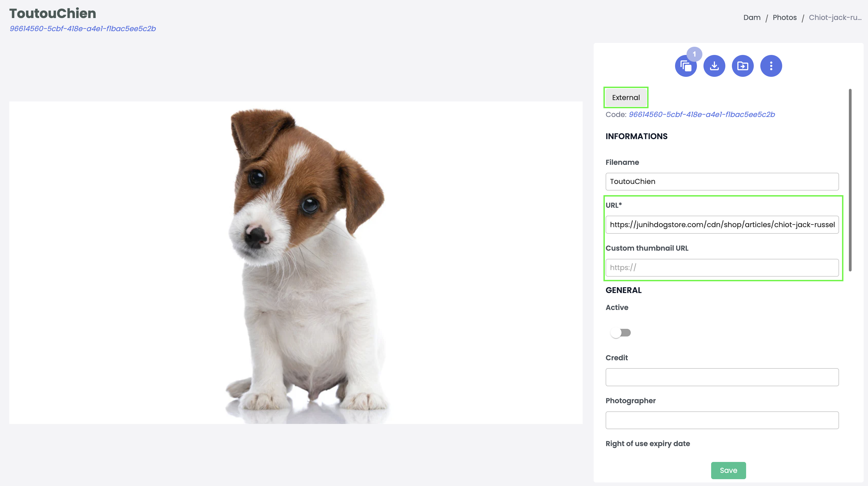Toggle the Active switch
Image resolution: width=868 pixels, height=486 pixels.
(x=620, y=333)
